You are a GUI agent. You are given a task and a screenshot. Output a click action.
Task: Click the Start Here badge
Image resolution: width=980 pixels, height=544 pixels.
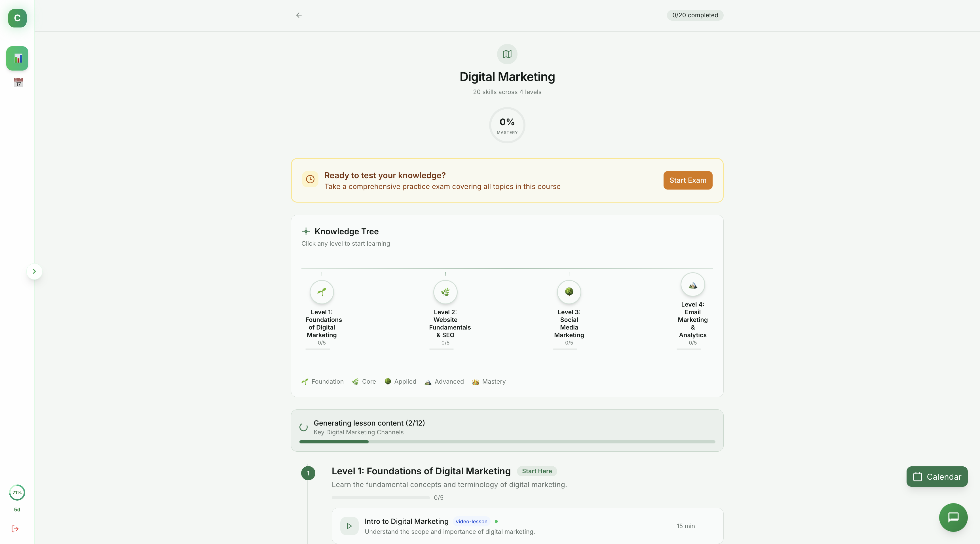537,471
